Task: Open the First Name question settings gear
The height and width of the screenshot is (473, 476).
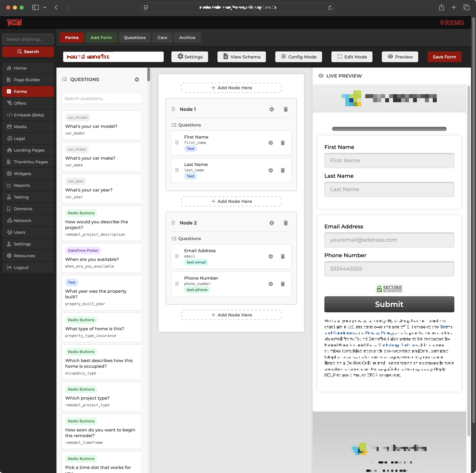Action: (x=271, y=143)
